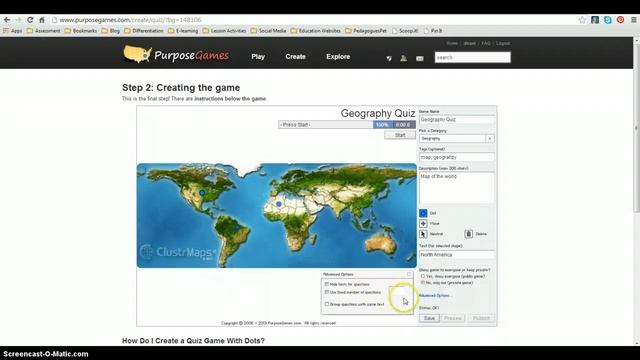Viewport: 640px width, 360px height.
Task: Click the Logout link in the header
Action: tap(503, 43)
